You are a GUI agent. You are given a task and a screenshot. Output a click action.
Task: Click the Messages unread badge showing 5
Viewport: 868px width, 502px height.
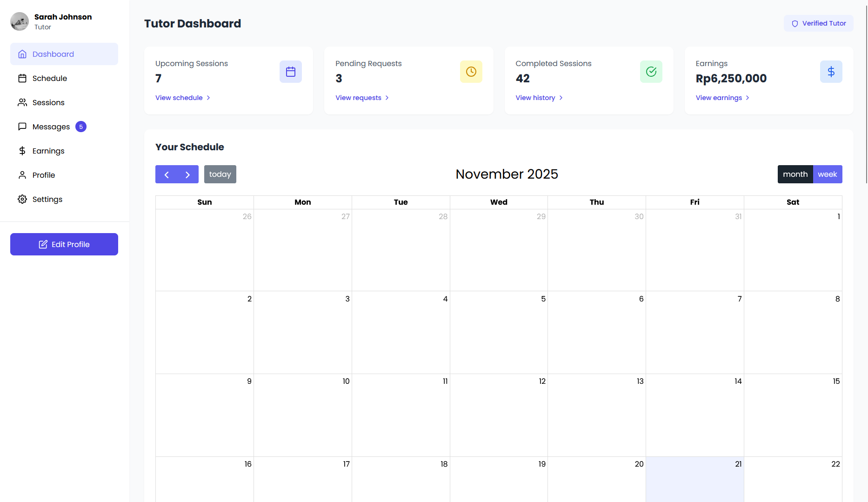tap(81, 127)
